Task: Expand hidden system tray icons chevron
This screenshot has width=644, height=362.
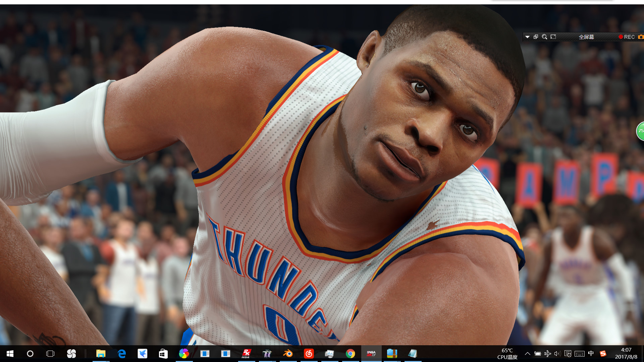Action: point(528,354)
